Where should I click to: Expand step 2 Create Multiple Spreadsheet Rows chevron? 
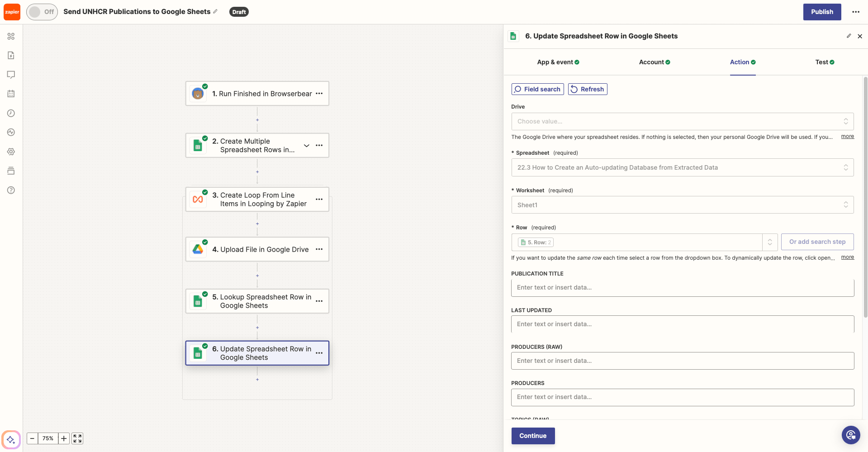[307, 145]
